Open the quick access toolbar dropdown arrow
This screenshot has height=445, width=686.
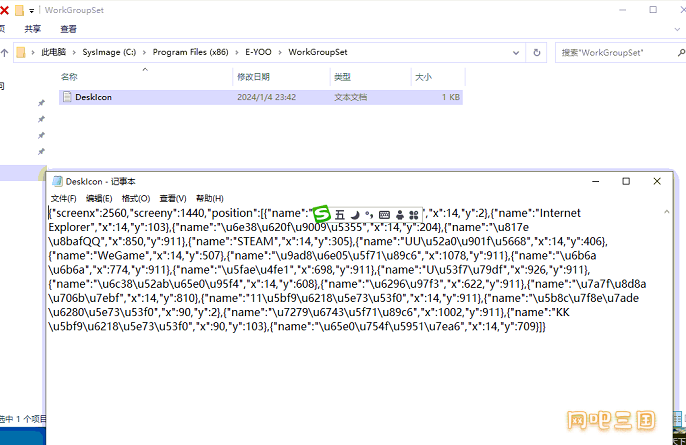(x=32, y=11)
